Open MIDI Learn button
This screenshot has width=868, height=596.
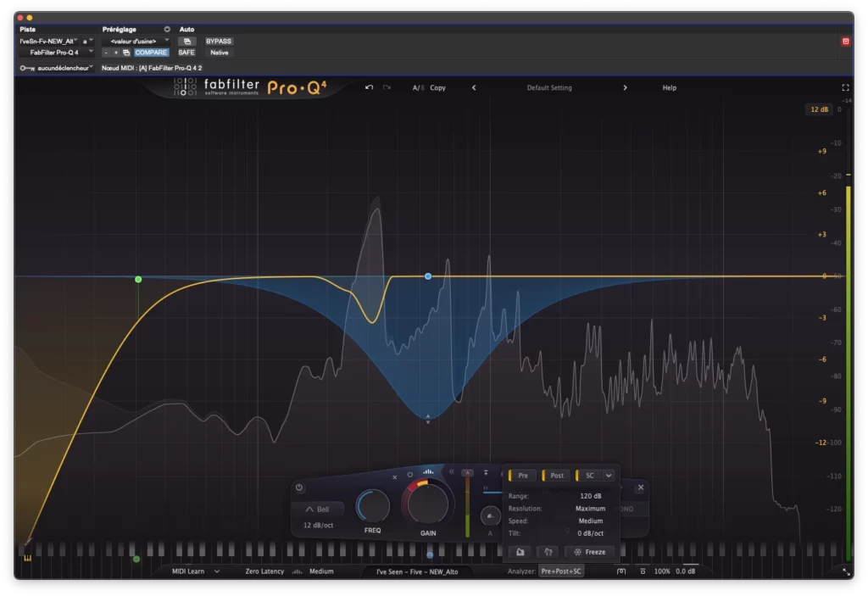tap(188, 571)
